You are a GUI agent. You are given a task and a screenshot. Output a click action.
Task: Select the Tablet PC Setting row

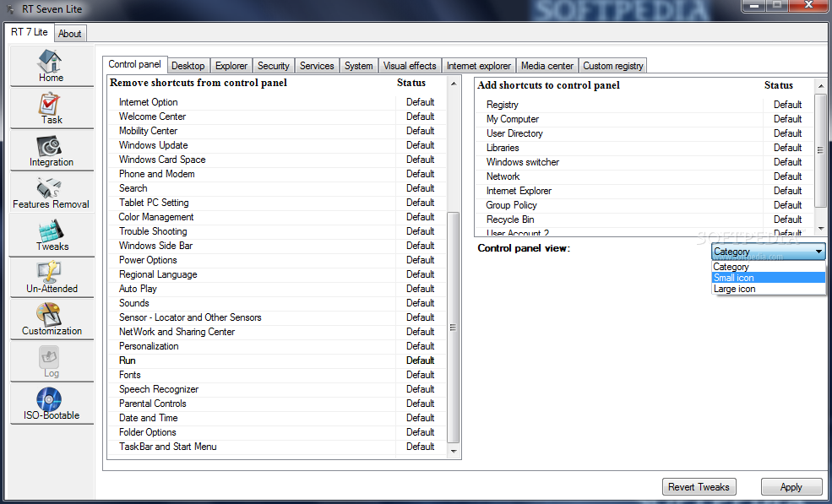tap(278, 203)
